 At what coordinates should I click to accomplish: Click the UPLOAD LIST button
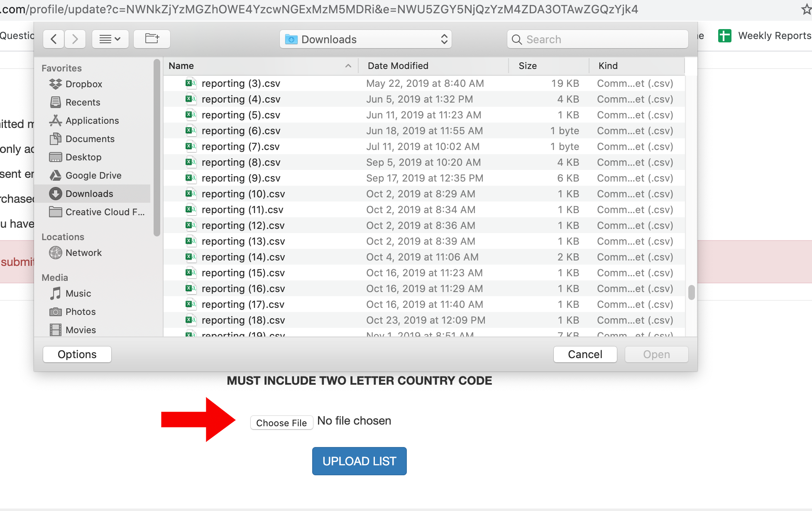pos(359,461)
